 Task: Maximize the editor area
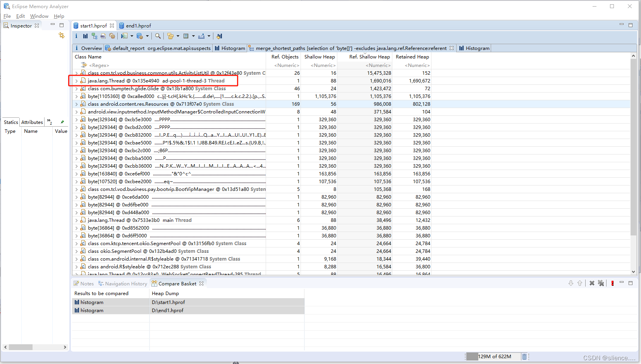631,25
